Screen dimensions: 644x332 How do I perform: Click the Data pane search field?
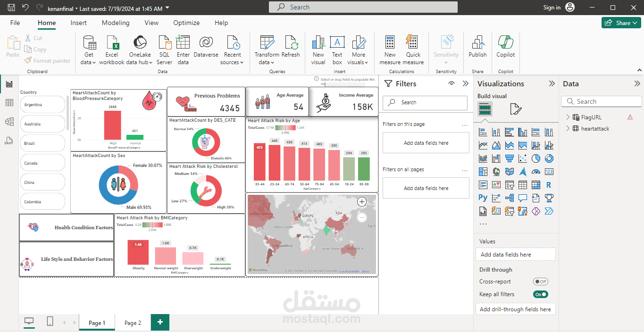pyautogui.click(x=602, y=101)
